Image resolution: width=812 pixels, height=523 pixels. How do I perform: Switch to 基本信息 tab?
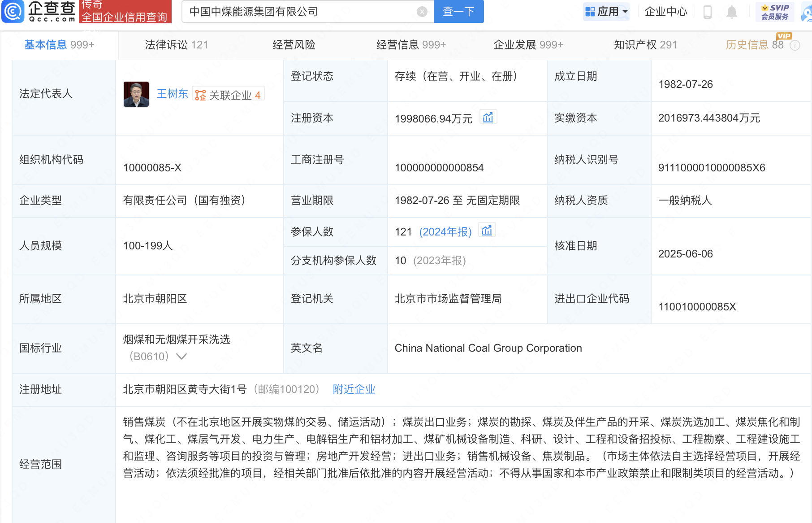59,45
